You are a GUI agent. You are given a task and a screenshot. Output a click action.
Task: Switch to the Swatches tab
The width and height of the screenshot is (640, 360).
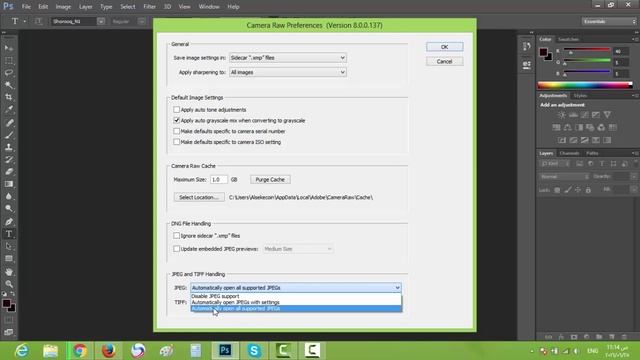(x=568, y=39)
